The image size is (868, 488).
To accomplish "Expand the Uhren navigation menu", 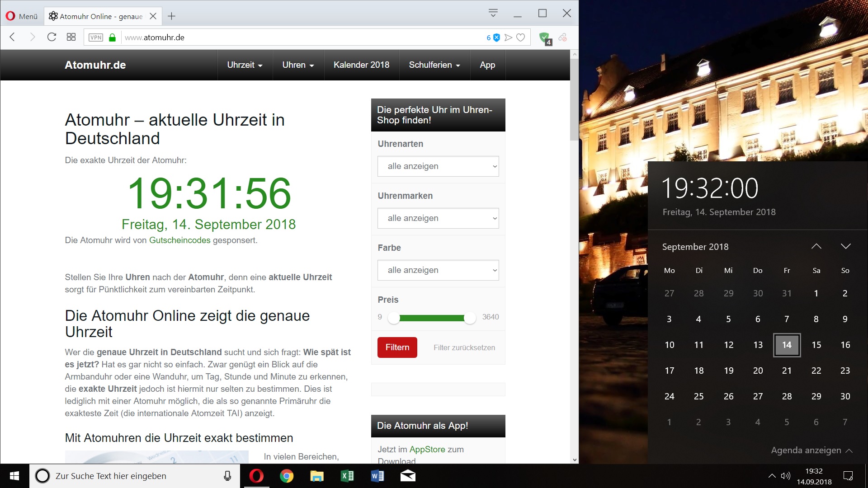I will (298, 65).
